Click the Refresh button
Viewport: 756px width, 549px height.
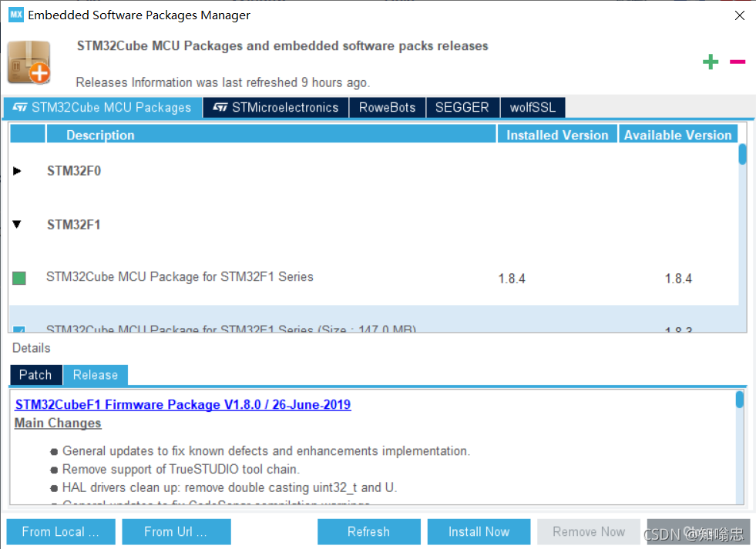369,531
